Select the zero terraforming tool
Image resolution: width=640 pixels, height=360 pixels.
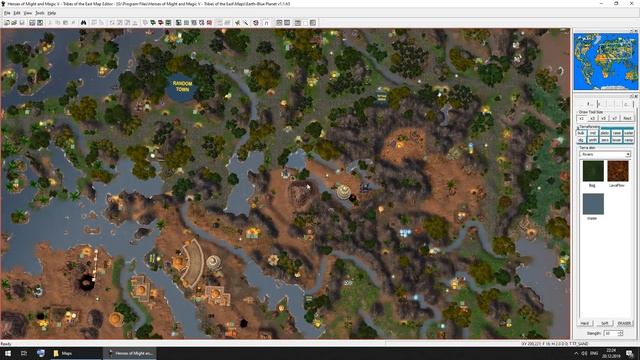(x=605, y=140)
